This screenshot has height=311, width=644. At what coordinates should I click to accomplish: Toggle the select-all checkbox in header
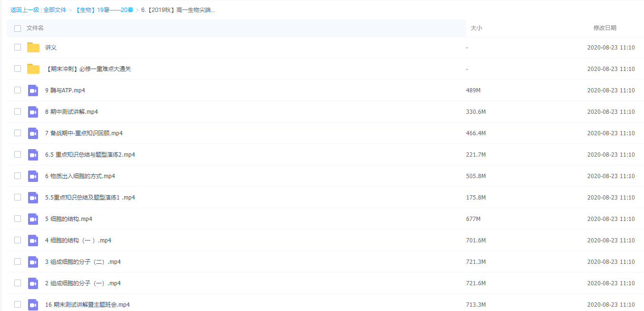(x=18, y=29)
